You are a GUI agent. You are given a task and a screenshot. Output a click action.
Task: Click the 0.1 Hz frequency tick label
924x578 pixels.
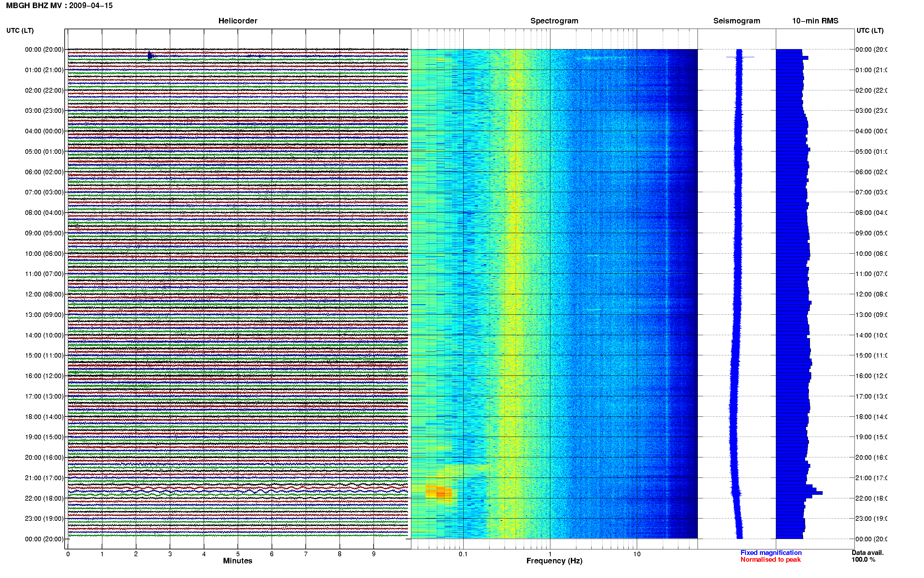click(x=463, y=554)
